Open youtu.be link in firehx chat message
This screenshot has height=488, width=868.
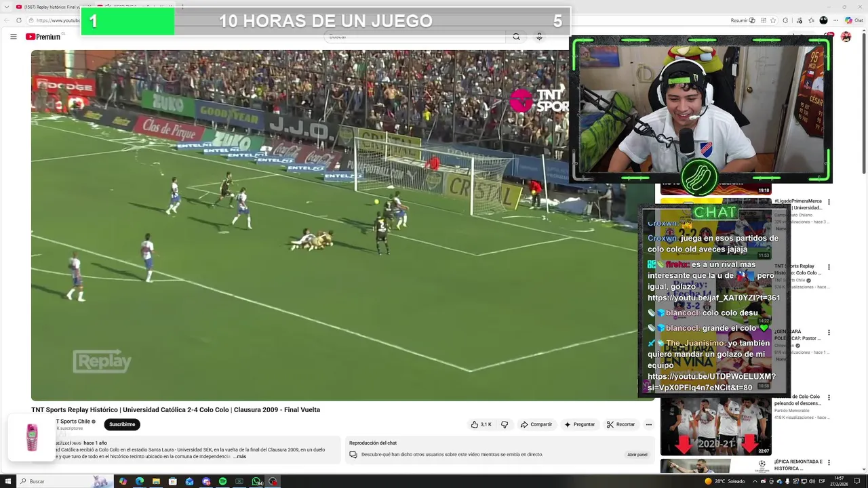(714, 298)
